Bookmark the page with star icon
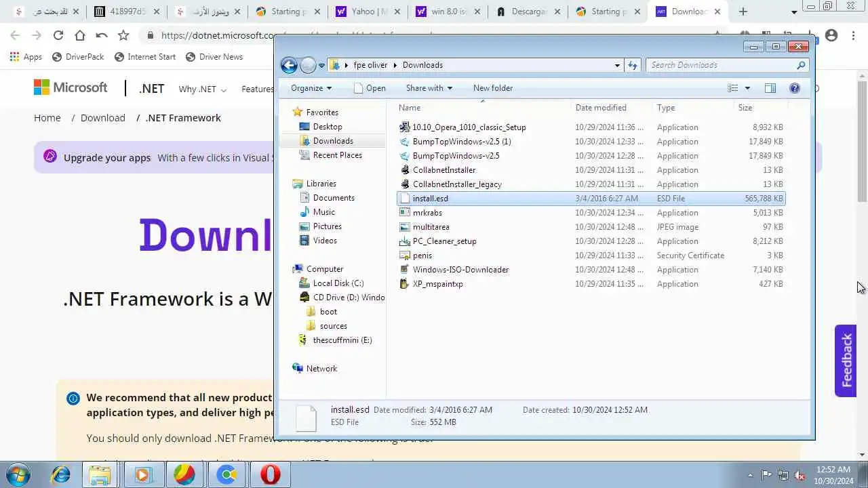The width and height of the screenshot is (868, 488). tap(123, 35)
